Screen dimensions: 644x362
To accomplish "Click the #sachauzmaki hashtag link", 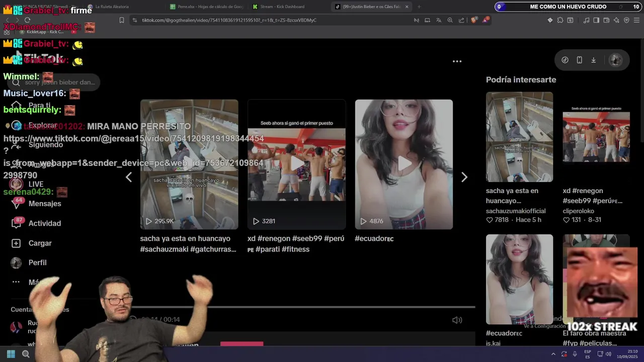I will tap(164, 249).
